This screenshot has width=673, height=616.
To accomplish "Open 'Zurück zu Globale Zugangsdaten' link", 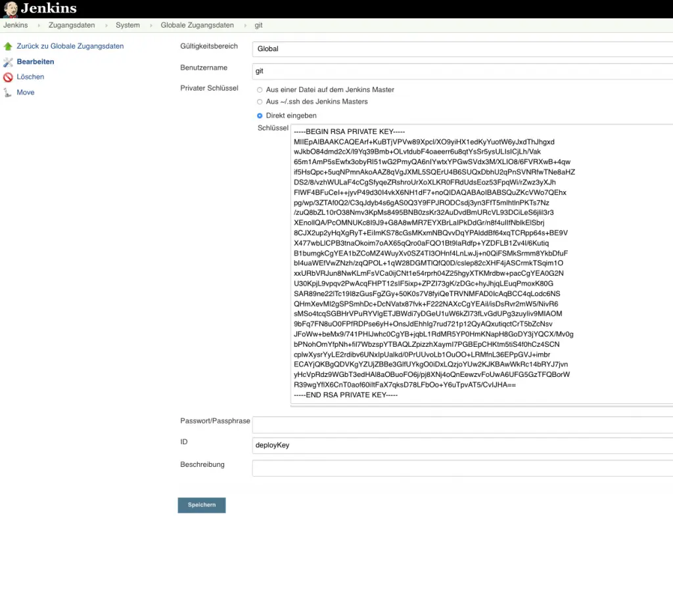I will click(x=70, y=47).
